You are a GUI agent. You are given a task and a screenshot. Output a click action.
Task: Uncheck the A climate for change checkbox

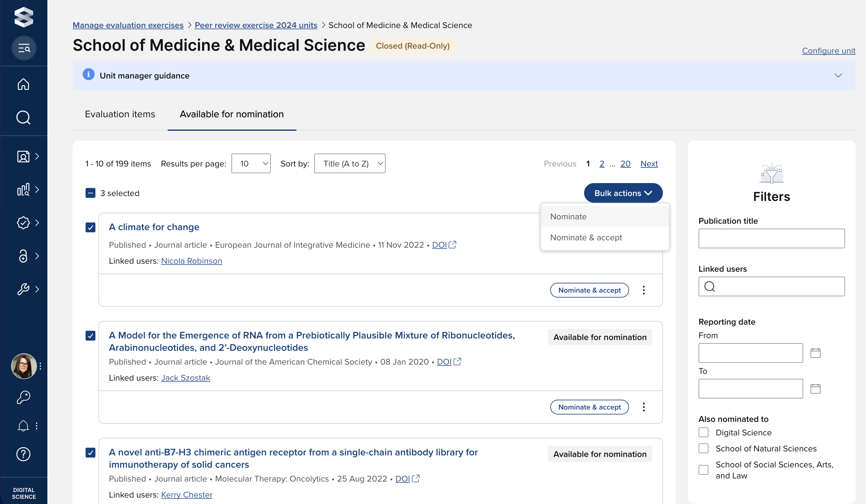point(90,227)
